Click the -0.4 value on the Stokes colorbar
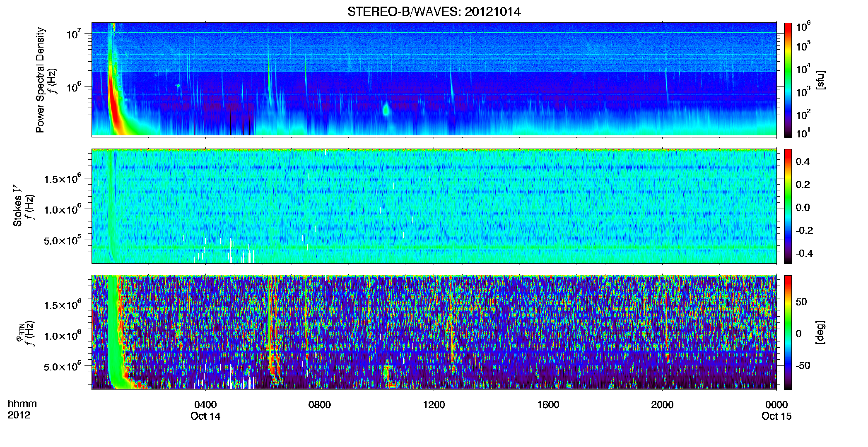The width and height of the screenshot is (868, 447). tap(804, 254)
